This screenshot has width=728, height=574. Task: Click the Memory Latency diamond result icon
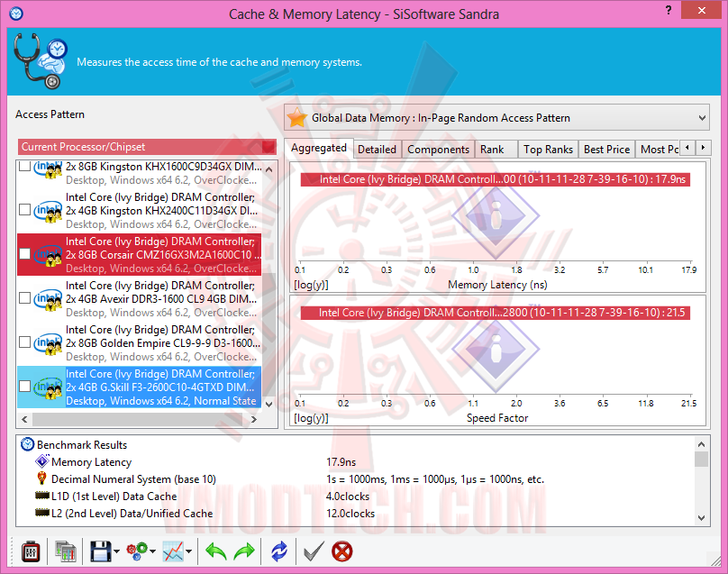coord(41,461)
